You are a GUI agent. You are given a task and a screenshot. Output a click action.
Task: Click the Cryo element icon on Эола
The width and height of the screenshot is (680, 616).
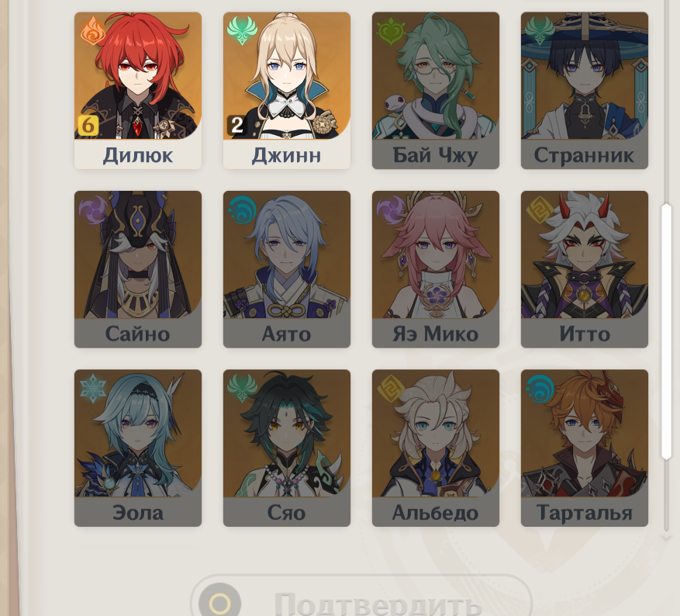click(93, 389)
